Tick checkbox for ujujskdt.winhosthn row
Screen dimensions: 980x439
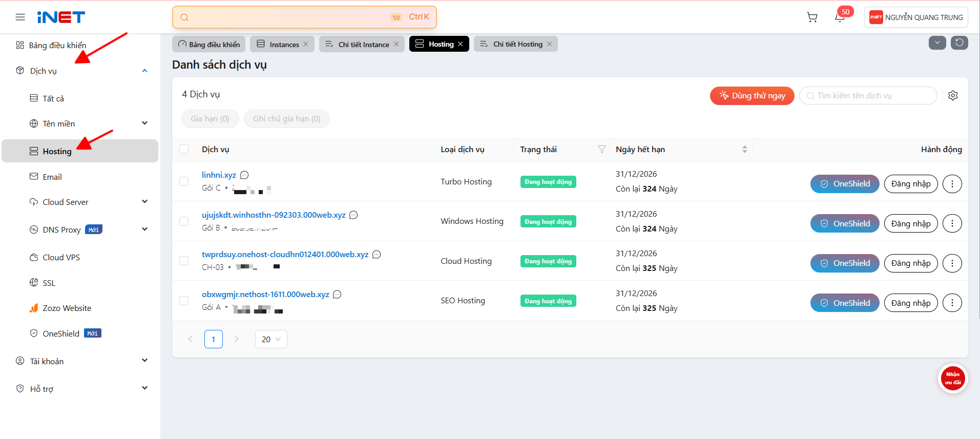[x=184, y=221]
